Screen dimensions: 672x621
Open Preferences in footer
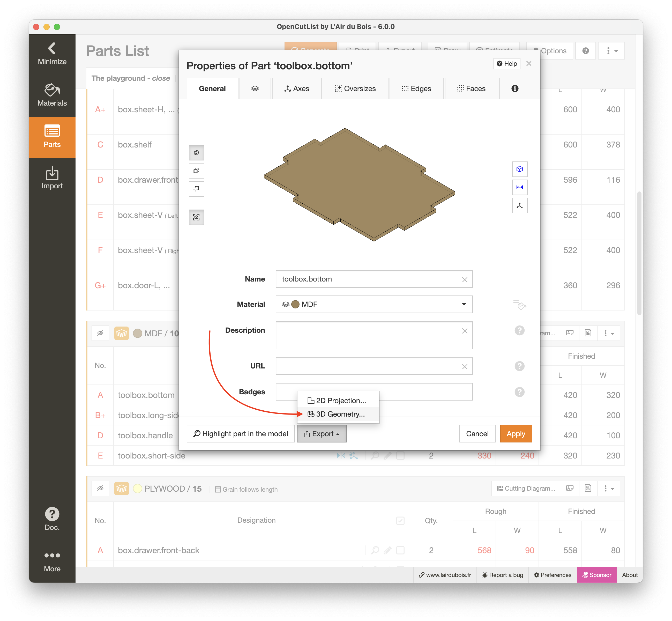pos(552,575)
